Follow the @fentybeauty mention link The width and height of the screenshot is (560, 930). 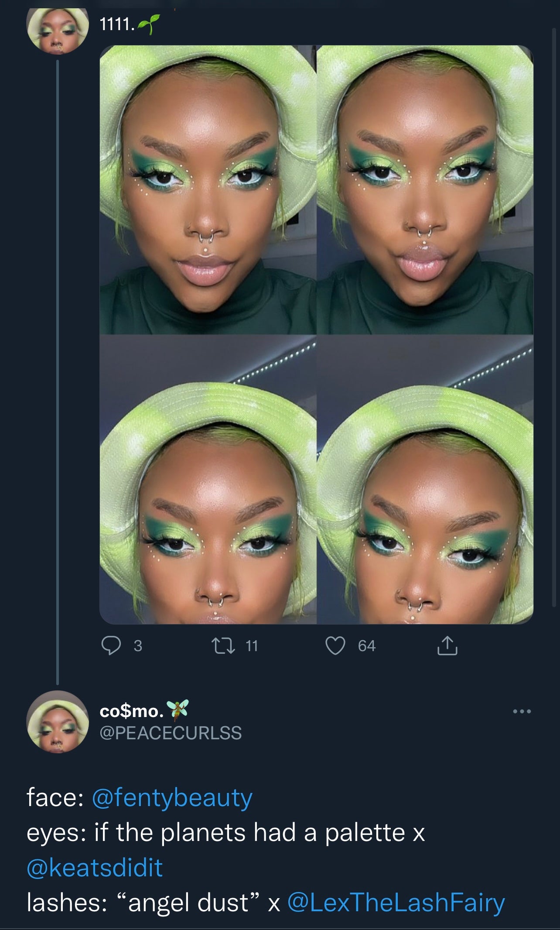[172, 798]
